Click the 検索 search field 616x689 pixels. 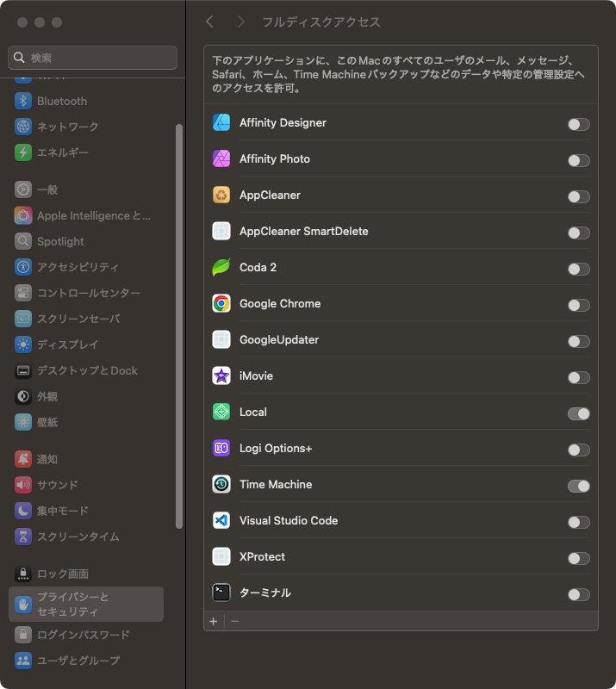click(x=93, y=58)
